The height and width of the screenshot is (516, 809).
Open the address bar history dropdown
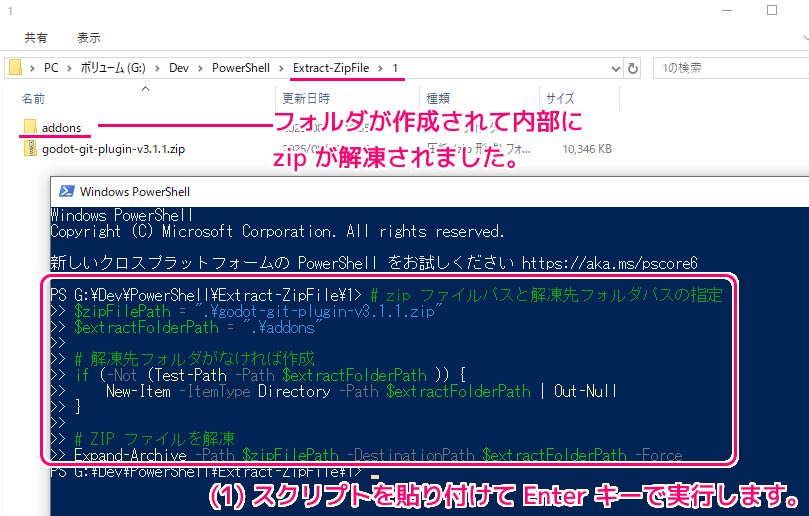click(x=612, y=68)
